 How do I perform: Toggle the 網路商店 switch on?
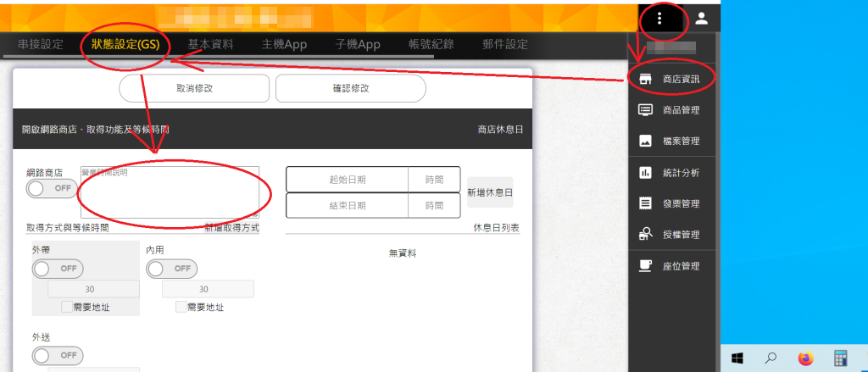coord(53,188)
